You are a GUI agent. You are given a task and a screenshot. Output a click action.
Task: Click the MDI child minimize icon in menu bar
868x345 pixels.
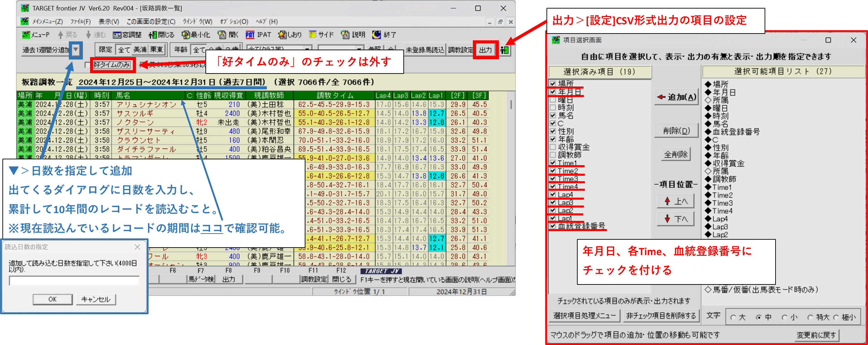coord(490,22)
